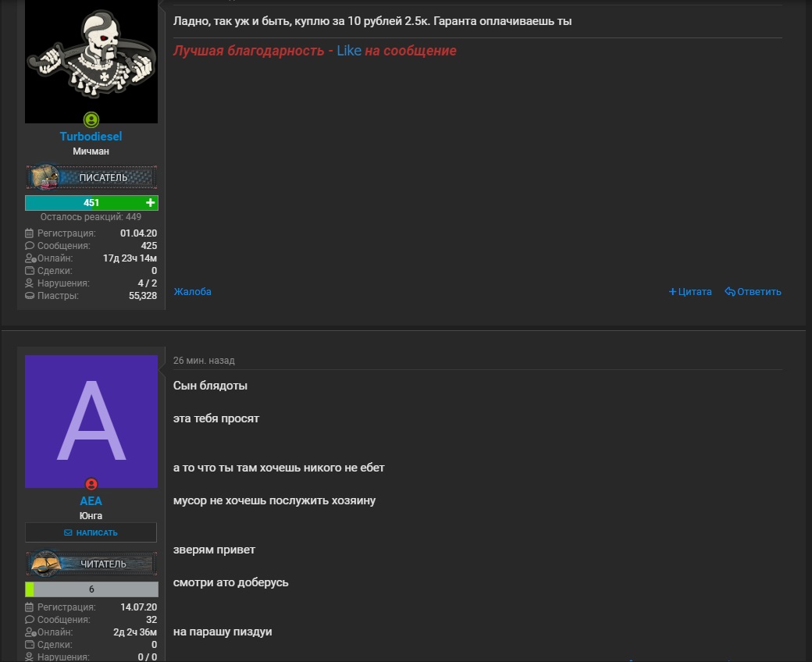Click the Читатель rank badge
The height and width of the screenshot is (662, 812).
click(91, 564)
